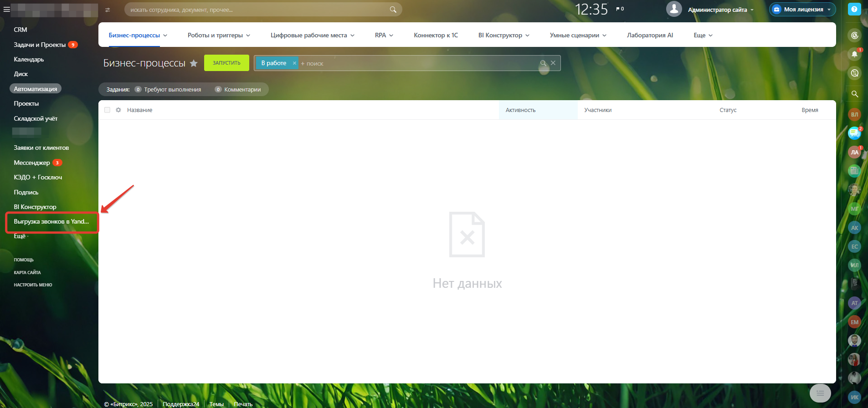This screenshot has width=868, height=408.
Task: Click the flag counter beside the clock
Action: tap(620, 9)
